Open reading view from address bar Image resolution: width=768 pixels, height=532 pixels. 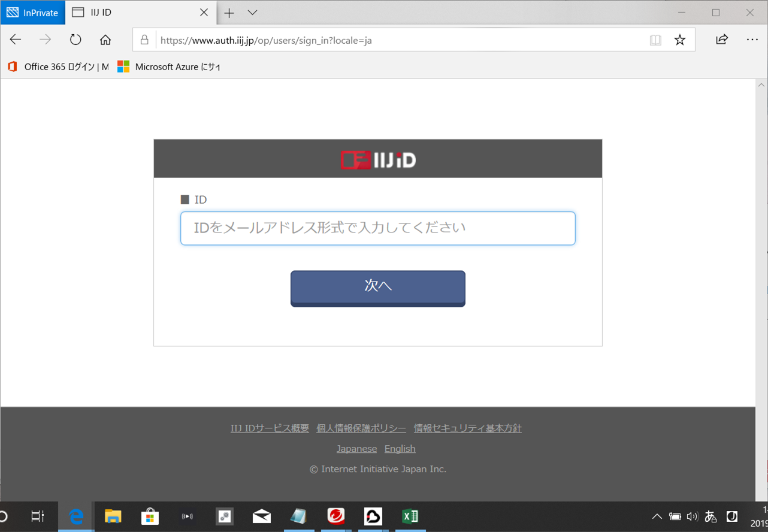(655, 40)
